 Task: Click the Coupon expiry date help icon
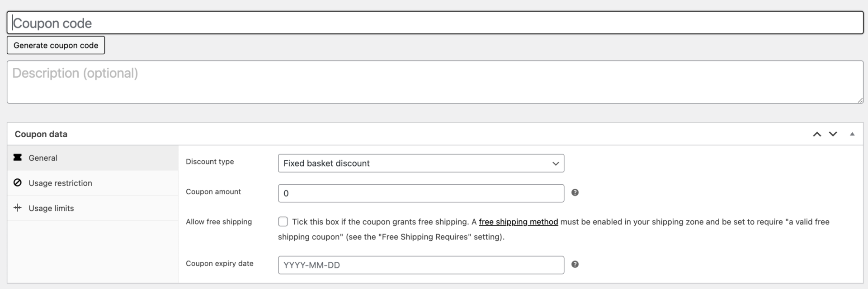(575, 265)
